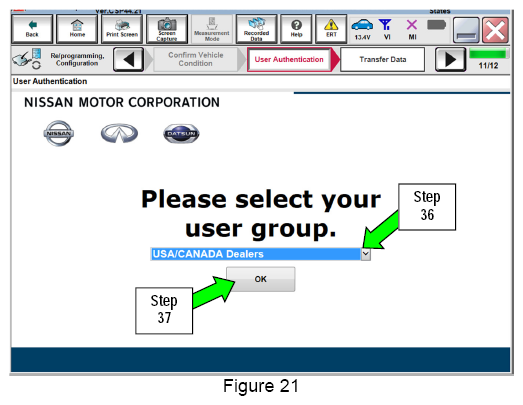Expand the user group dropdown arrow
The height and width of the screenshot is (405, 523).
tap(366, 254)
